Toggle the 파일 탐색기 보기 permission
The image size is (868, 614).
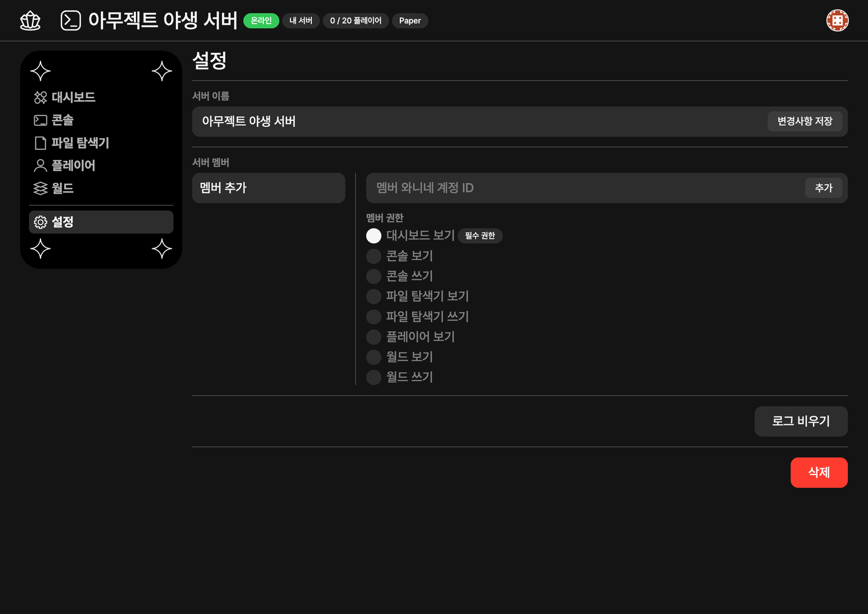click(374, 297)
